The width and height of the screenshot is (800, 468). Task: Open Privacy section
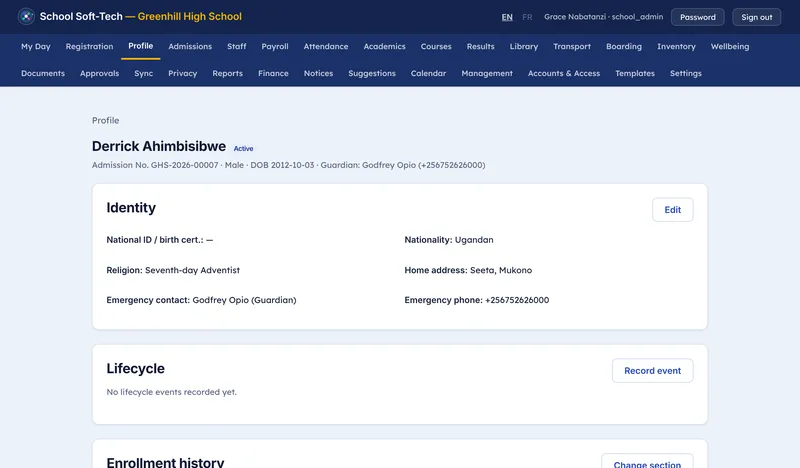click(183, 73)
